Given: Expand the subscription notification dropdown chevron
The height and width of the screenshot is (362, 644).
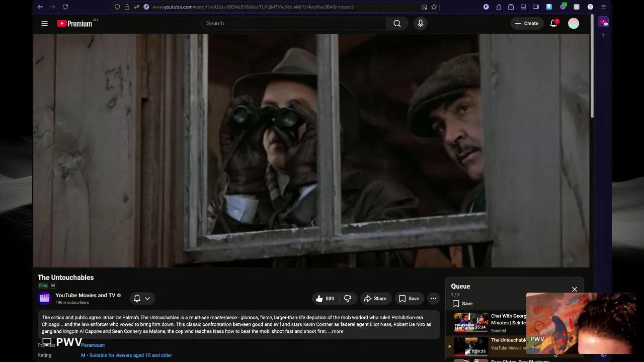Looking at the screenshot, I should (147, 299).
